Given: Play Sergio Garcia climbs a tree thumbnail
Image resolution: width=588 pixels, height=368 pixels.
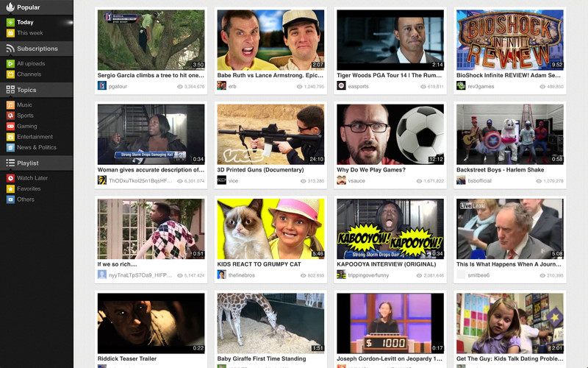Looking at the screenshot, I should (151, 40).
